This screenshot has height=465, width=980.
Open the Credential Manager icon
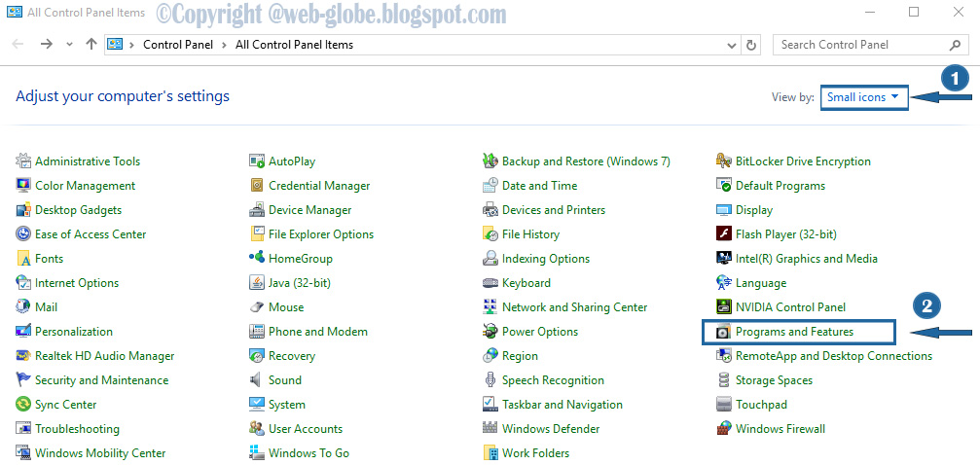pos(257,186)
